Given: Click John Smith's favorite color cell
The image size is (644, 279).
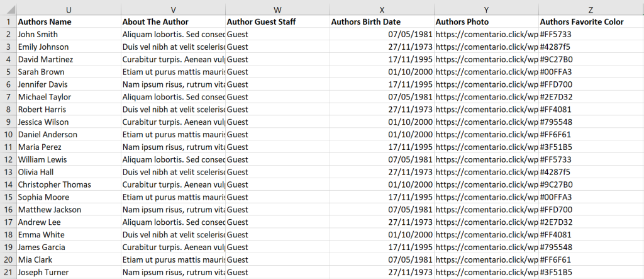Looking at the screenshot, I should coord(591,35).
